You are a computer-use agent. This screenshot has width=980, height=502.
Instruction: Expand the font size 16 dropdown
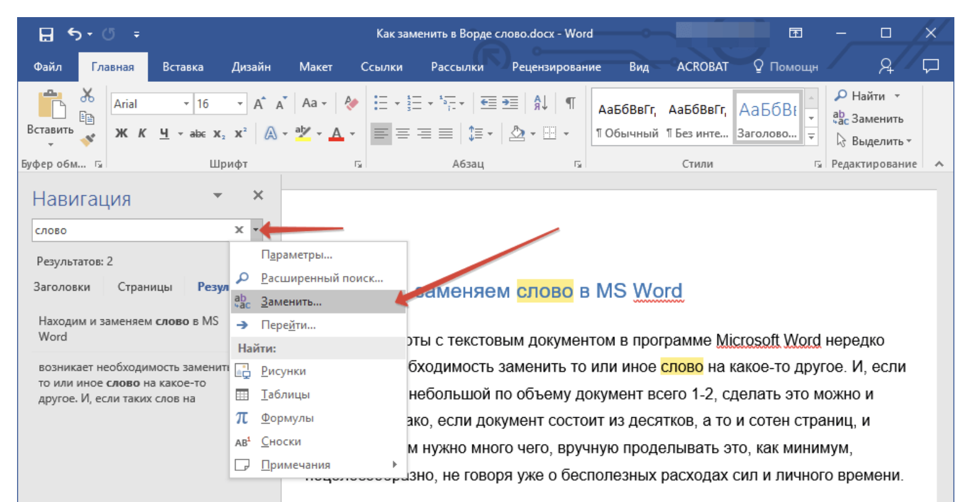pos(240,104)
